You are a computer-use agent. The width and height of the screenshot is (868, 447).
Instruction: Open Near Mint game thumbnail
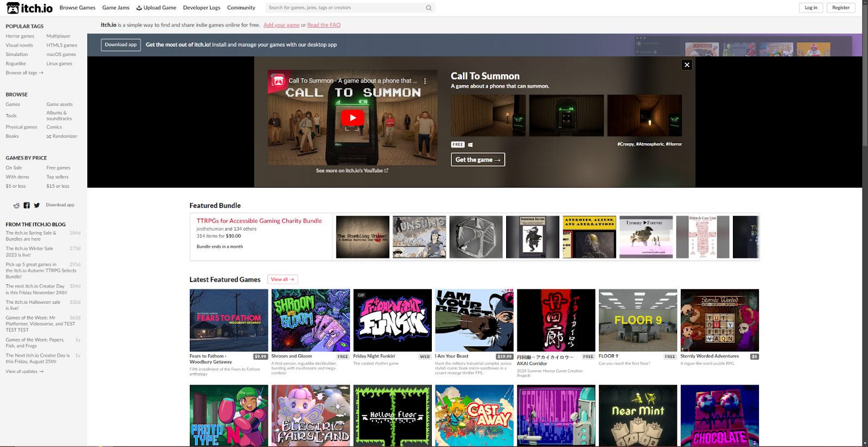click(x=638, y=416)
